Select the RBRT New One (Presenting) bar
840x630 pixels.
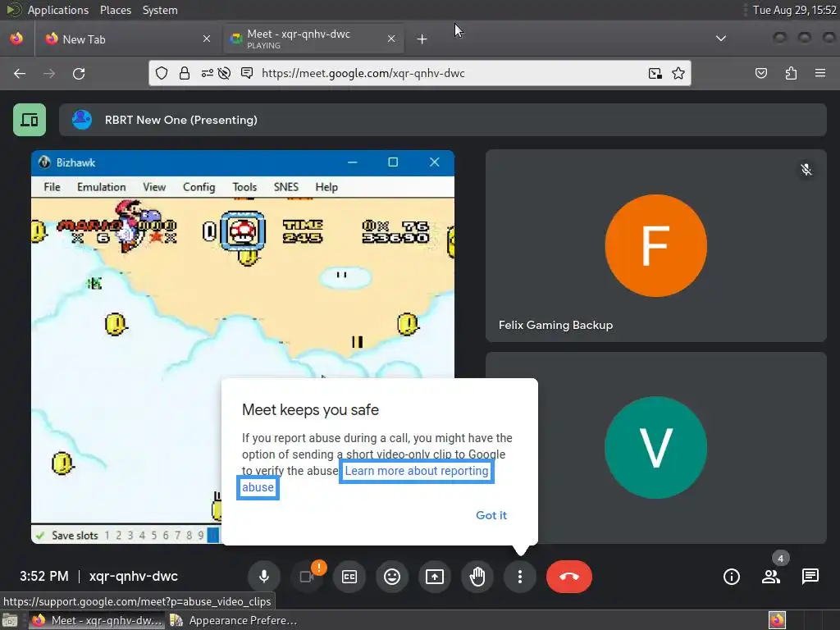pyautogui.click(x=442, y=120)
